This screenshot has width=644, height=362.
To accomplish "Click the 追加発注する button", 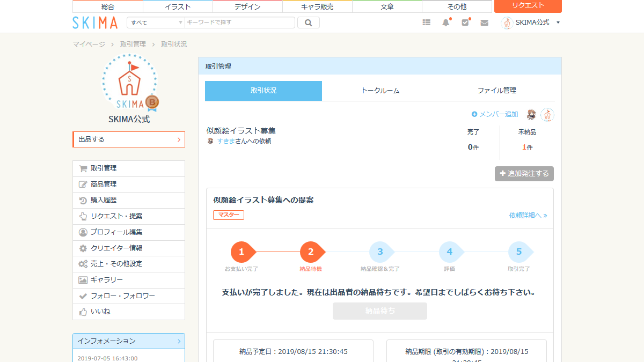I will pyautogui.click(x=524, y=174).
